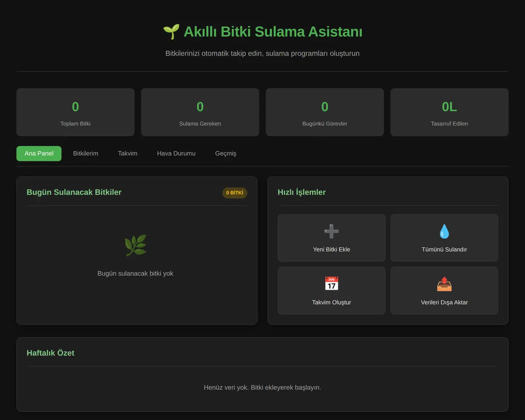Click the 0 BİTKİ badge
The width and height of the screenshot is (525, 420).
pos(235,193)
